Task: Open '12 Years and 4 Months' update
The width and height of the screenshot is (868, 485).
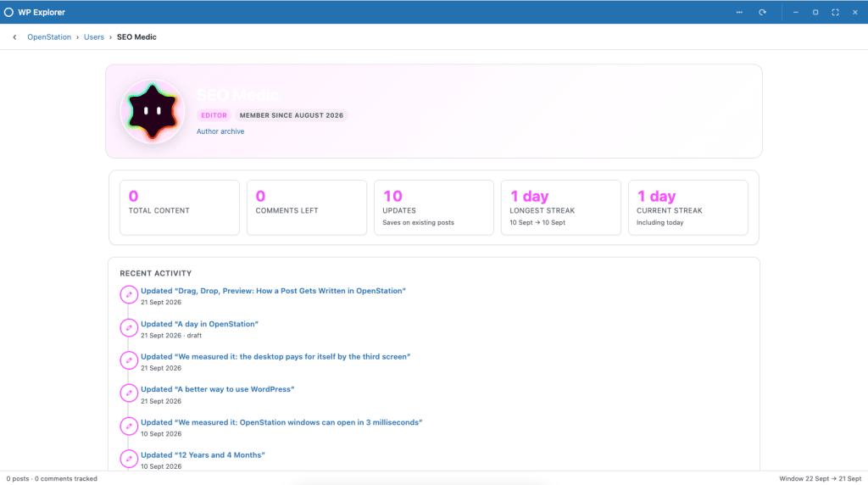Action: [x=203, y=455]
